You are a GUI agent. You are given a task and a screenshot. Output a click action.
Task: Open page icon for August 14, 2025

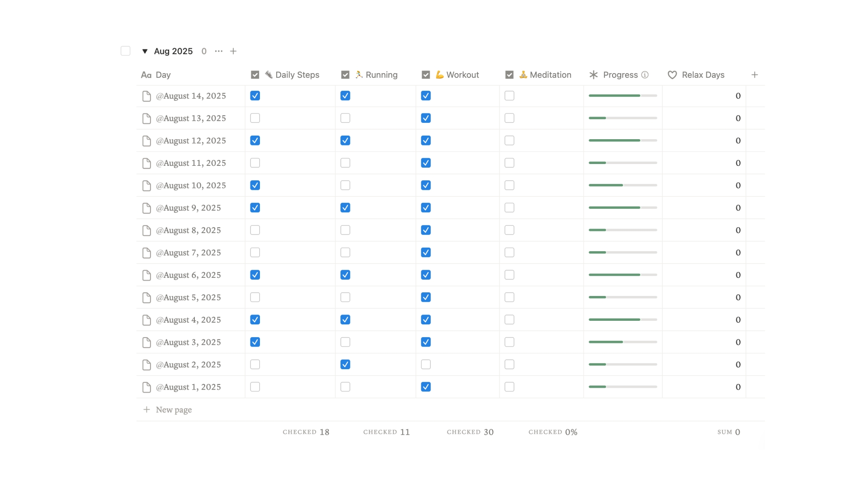(x=146, y=96)
